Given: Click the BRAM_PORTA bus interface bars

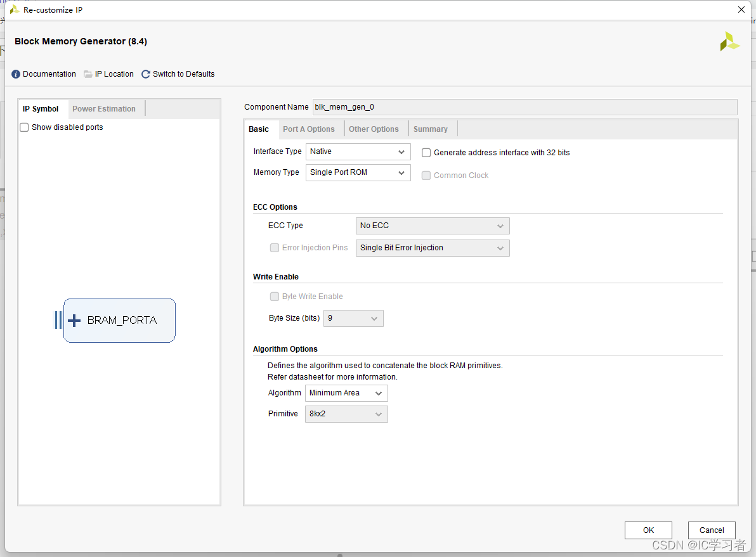Looking at the screenshot, I should (58, 321).
